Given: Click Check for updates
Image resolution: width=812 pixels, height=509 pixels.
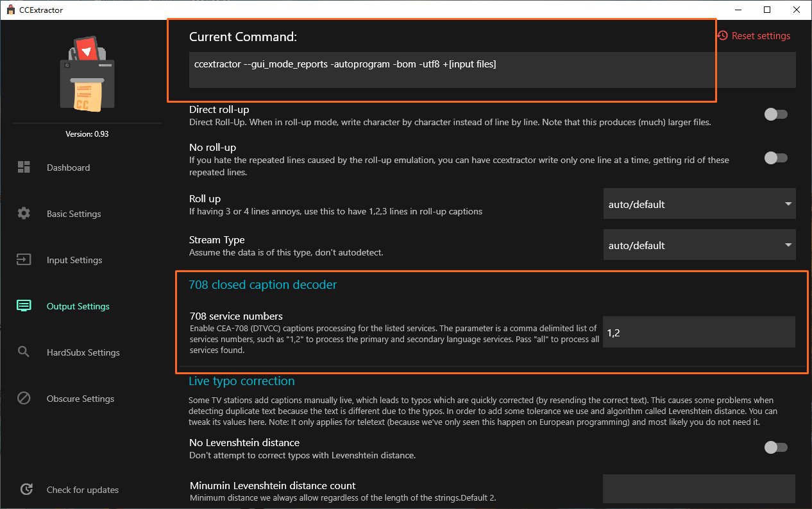Looking at the screenshot, I should click(x=83, y=490).
